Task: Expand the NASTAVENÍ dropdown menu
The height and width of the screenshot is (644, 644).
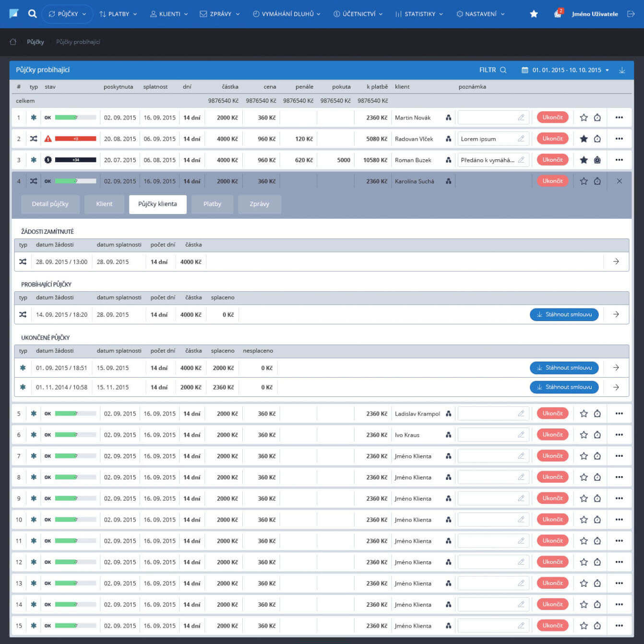Action: pos(480,14)
